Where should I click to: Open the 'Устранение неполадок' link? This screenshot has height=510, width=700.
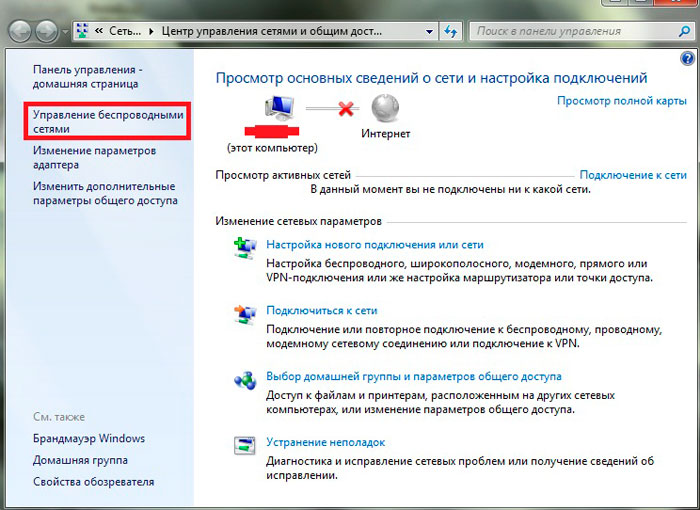(325, 442)
